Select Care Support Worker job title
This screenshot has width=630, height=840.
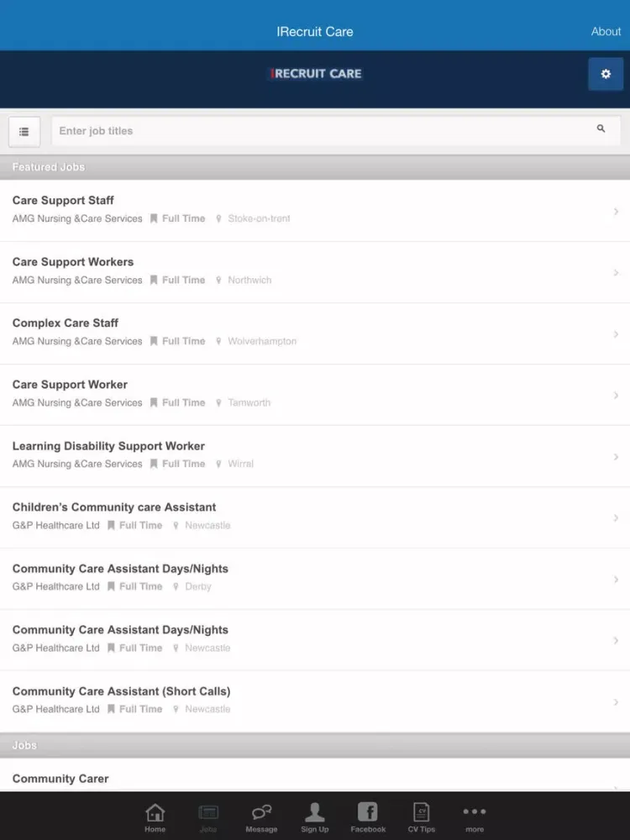coord(70,385)
